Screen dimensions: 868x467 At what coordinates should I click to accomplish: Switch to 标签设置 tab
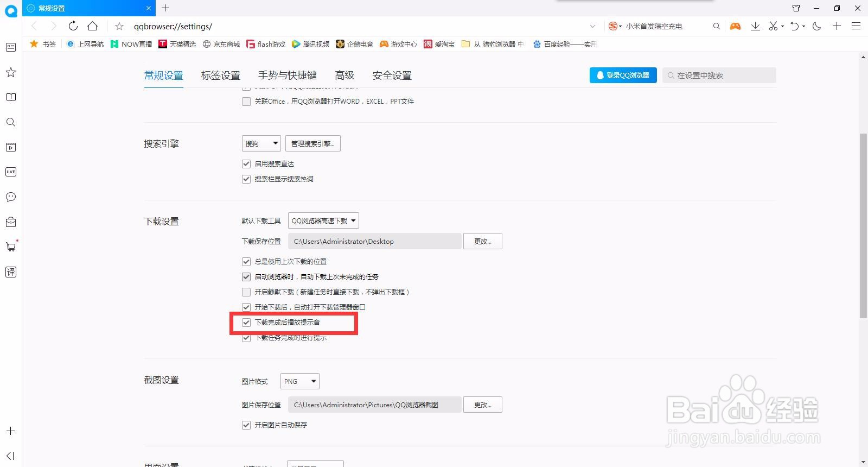pyautogui.click(x=221, y=75)
